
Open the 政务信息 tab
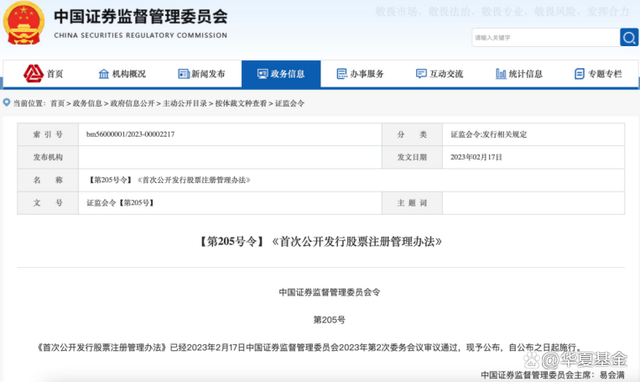click(281, 74)
